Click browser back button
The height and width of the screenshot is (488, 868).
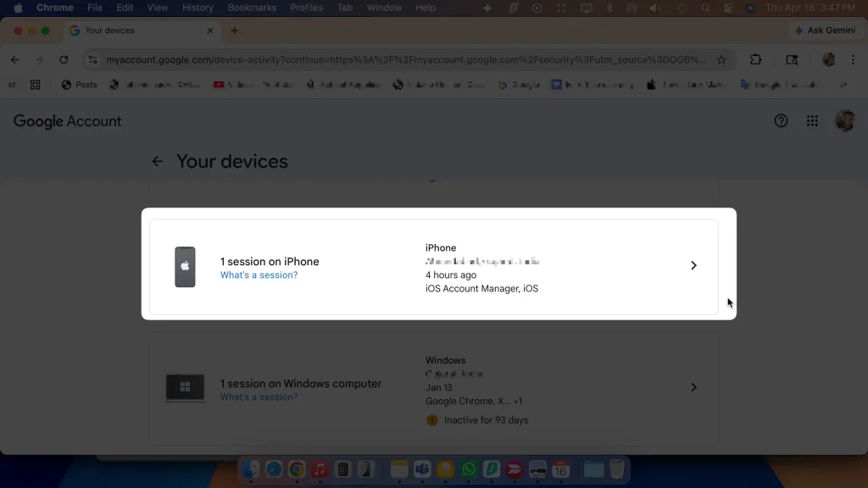click(15, 60)
